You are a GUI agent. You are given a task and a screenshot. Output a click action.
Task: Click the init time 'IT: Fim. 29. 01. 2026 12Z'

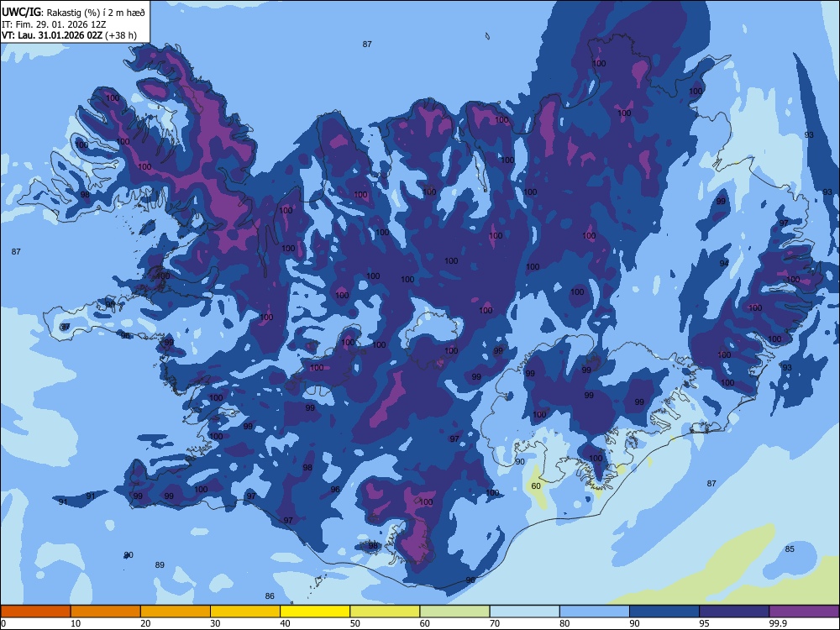pyautogui.click(x=54, y=24)
